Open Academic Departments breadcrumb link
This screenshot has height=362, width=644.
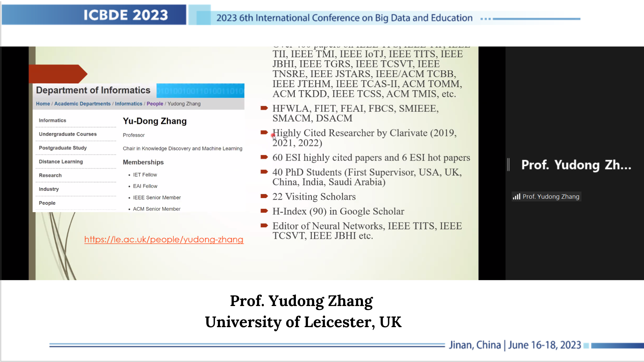82,104
